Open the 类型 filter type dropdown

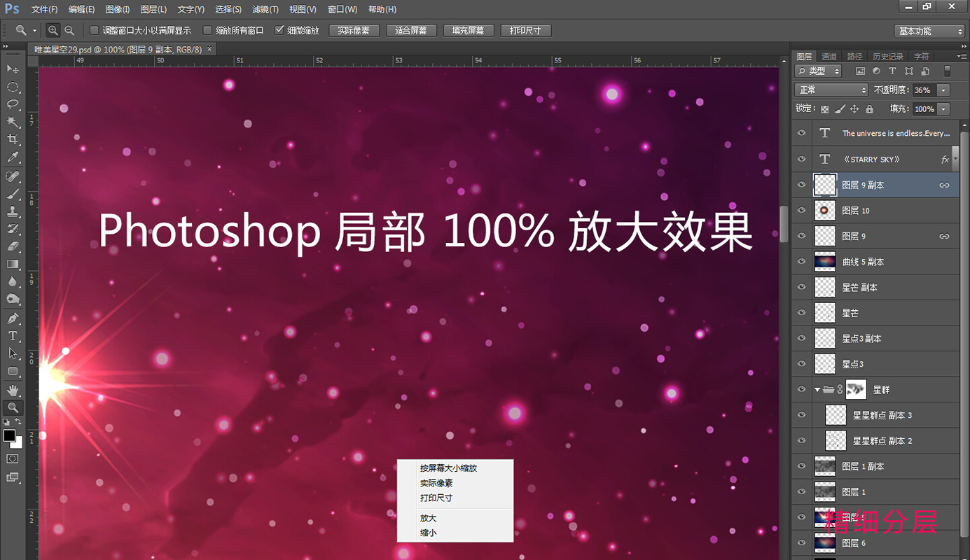[819, 71]
